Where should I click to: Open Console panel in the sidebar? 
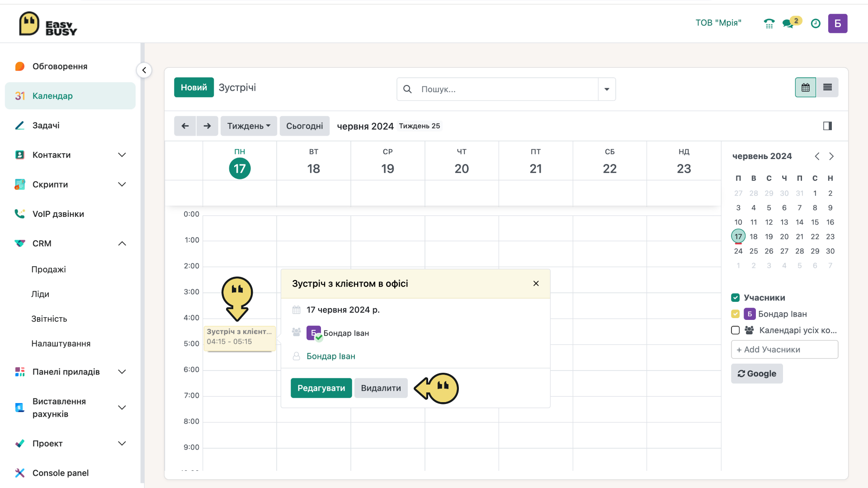click(70, 473)
